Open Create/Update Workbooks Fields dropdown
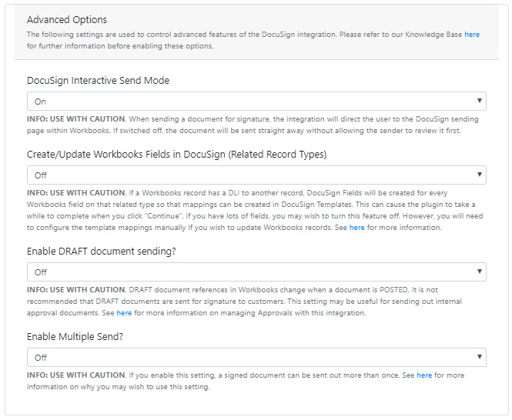Image resolution: width=512 pixels, height=420 pixels. (256, 175)
